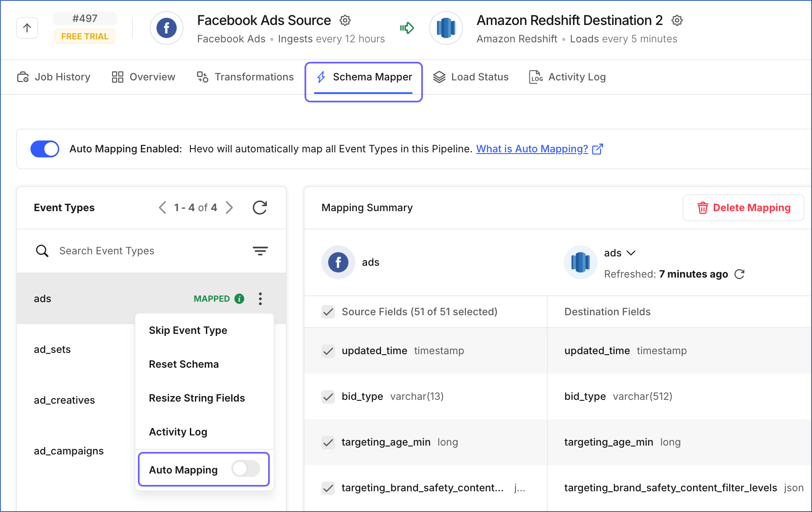Click the up arrow back button
The height and width of the screenshot is (512, 812).
[27, 28]
